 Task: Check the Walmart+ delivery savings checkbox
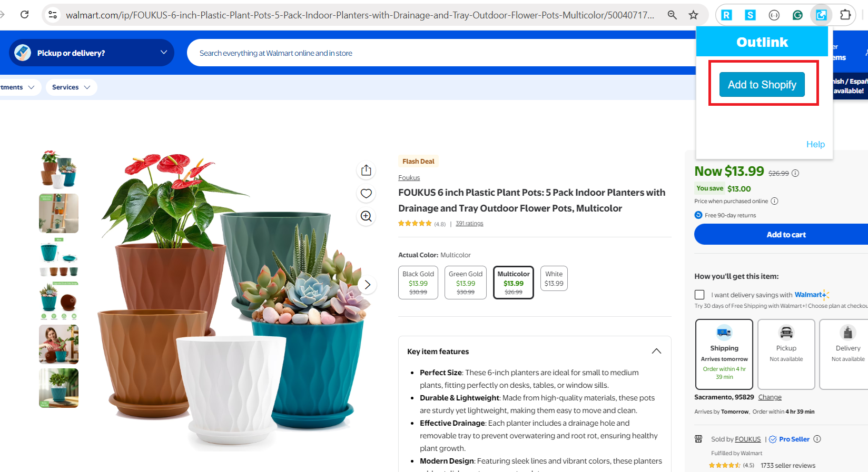[699, 295]
